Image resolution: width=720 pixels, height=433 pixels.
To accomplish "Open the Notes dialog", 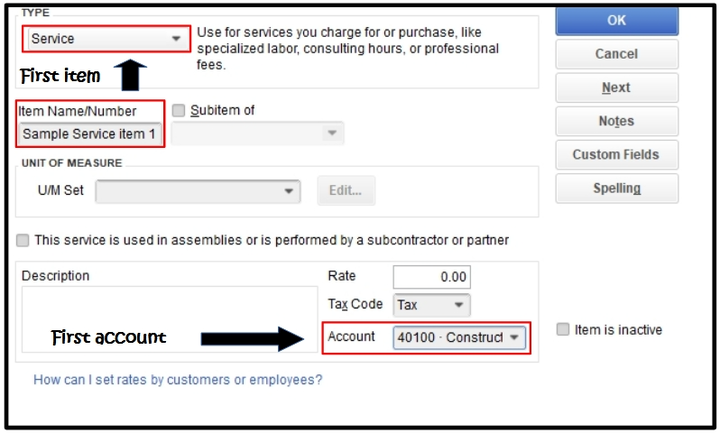I will point(616,121).
